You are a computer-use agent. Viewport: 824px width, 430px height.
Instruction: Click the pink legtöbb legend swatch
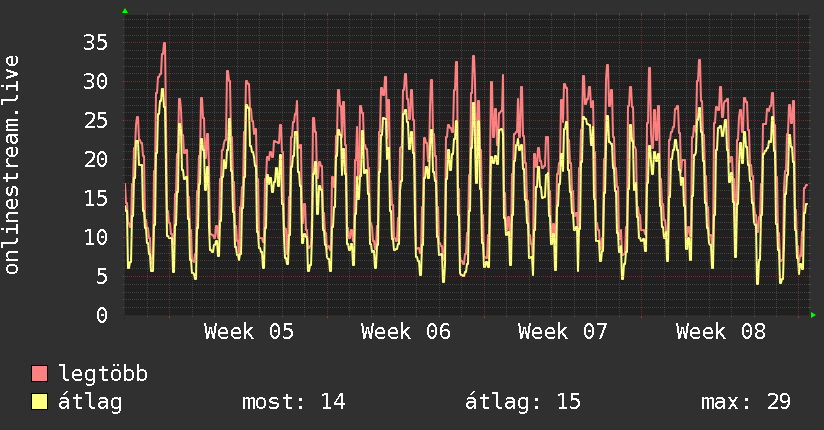[39, 374]
